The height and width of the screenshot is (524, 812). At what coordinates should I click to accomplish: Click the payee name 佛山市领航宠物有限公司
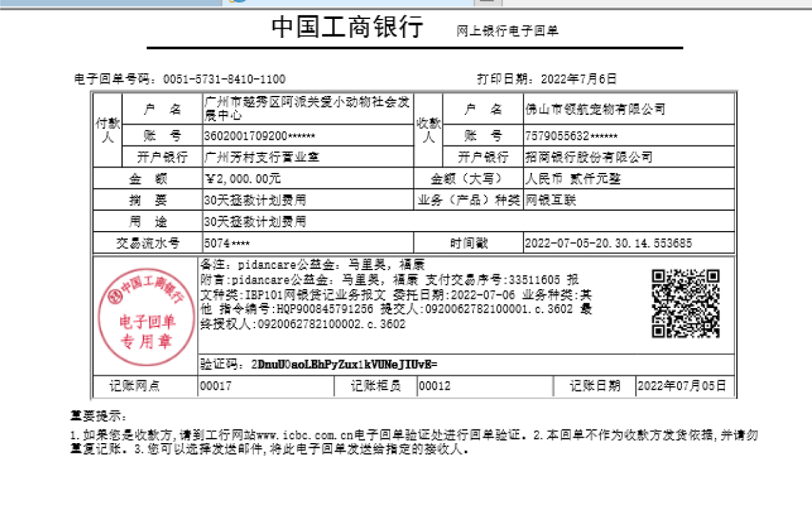(x=595, y=109)
